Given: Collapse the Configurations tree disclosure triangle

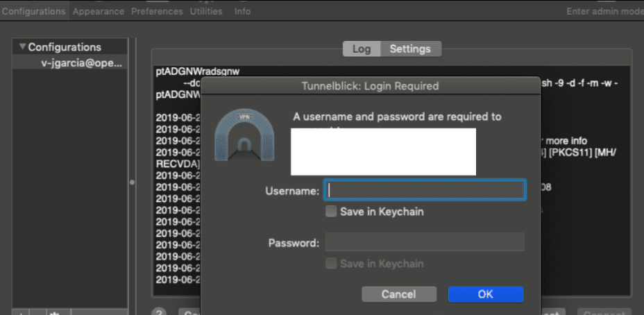Looking at the screenshot, I should pos(22,47).
